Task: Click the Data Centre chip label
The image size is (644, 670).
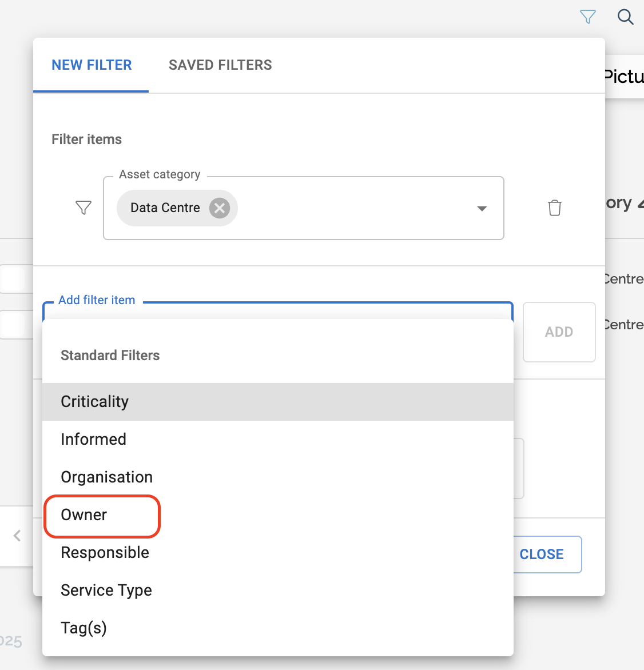Action: pos(165,208)
